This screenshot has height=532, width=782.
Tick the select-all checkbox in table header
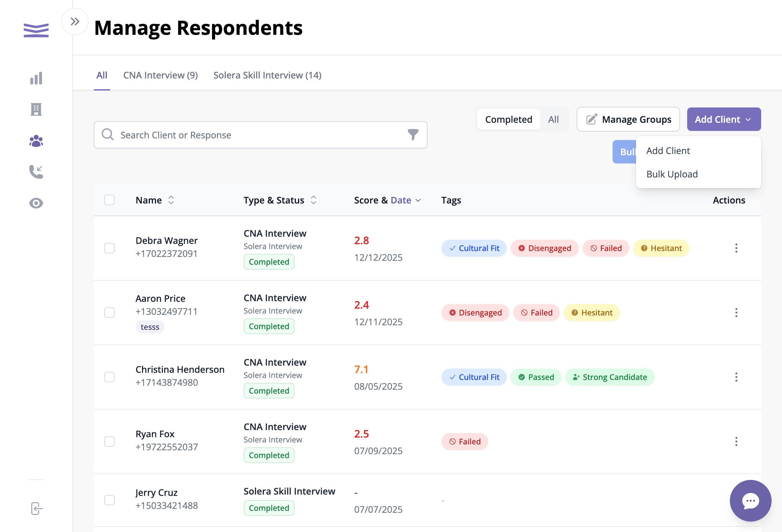point(109,200)
